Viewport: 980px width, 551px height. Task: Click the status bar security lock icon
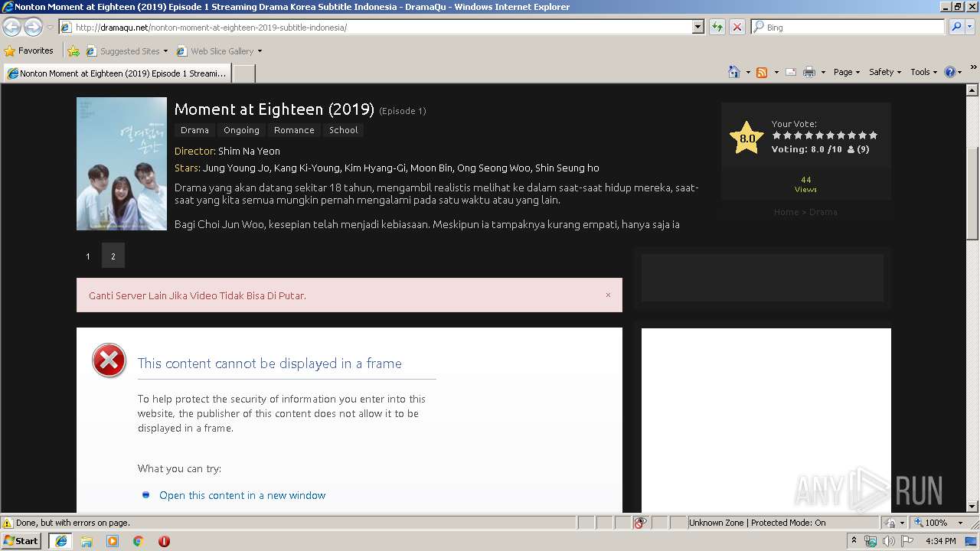click(890, 523)
